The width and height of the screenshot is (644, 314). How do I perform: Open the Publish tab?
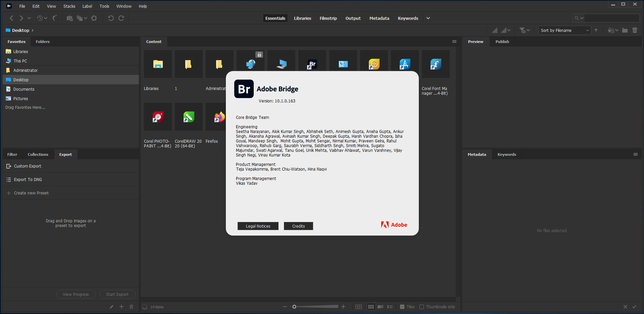(x=502, y=42)
